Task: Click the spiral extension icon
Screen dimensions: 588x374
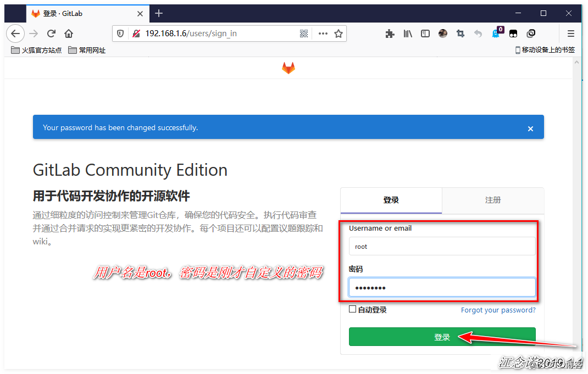Action: [x=531, y=34]
